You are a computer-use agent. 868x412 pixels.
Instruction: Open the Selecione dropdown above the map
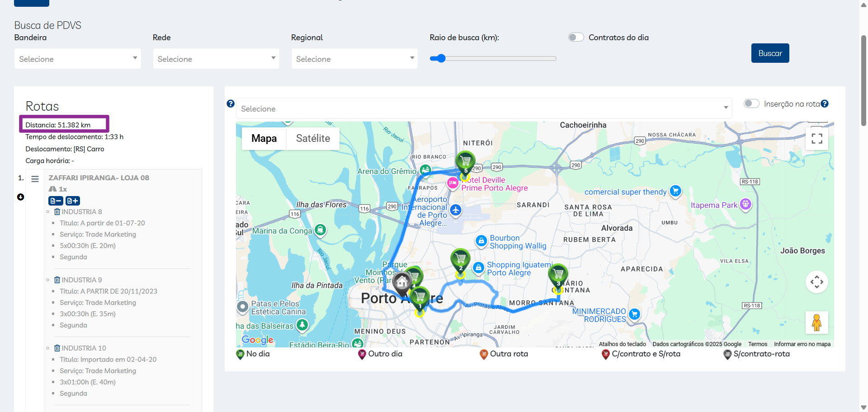484,108
